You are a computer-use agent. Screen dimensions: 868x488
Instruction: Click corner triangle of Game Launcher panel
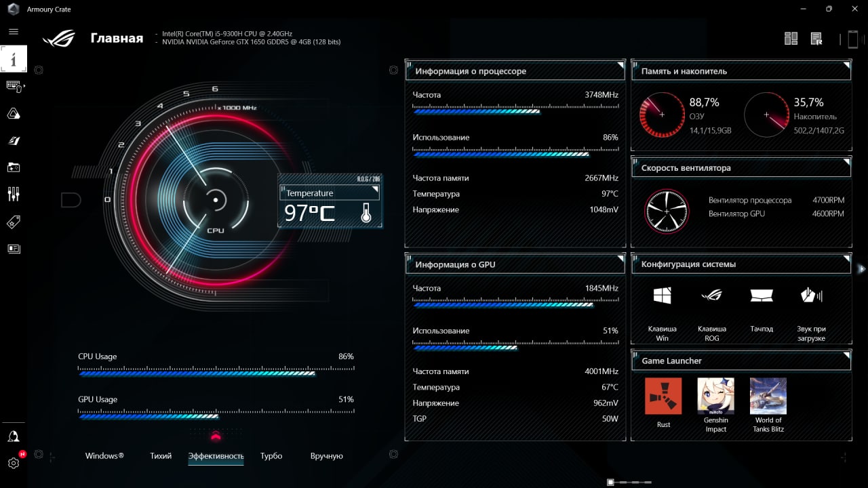(x=846, y=355)
